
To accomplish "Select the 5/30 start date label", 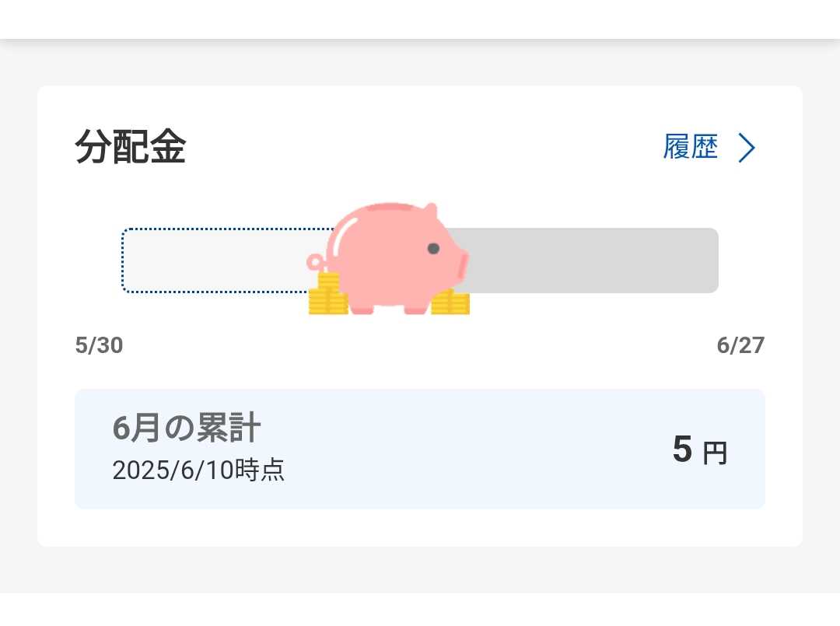I will [99, 345].
